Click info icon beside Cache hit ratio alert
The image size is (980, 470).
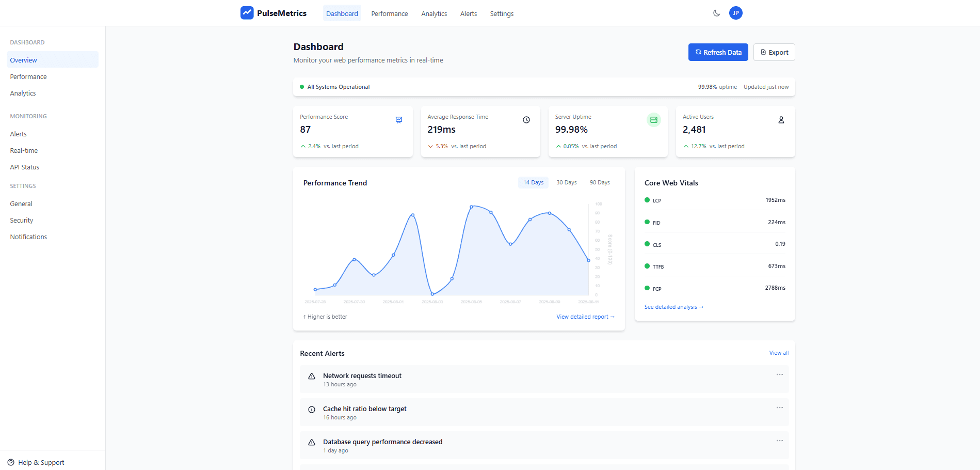point(312,410)
